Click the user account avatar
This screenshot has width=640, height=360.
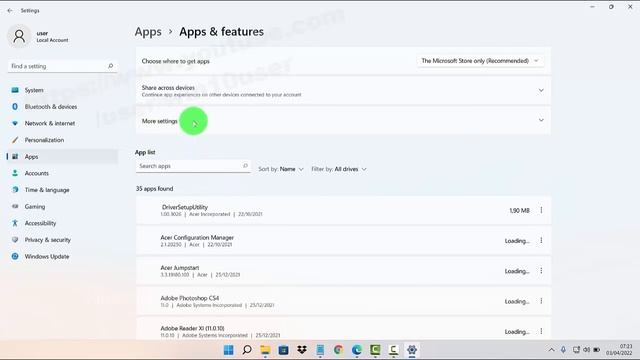click(x=19, y=36)
